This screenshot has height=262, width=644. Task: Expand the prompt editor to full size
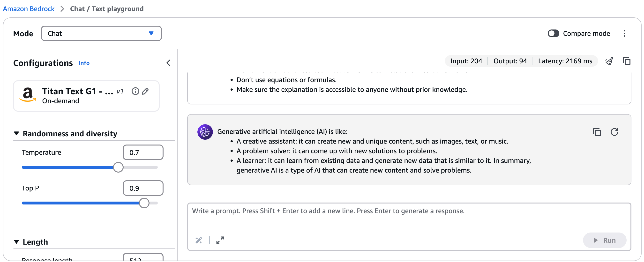point(220,240)
